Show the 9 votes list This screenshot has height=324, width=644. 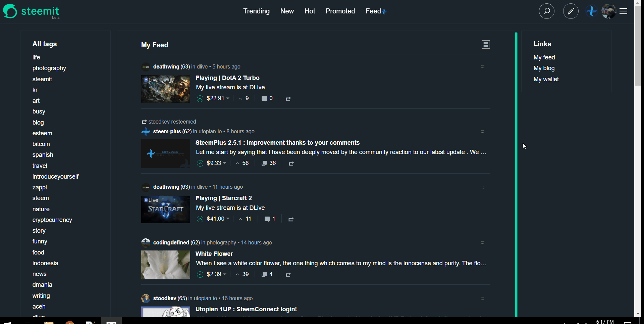(244, 98)
